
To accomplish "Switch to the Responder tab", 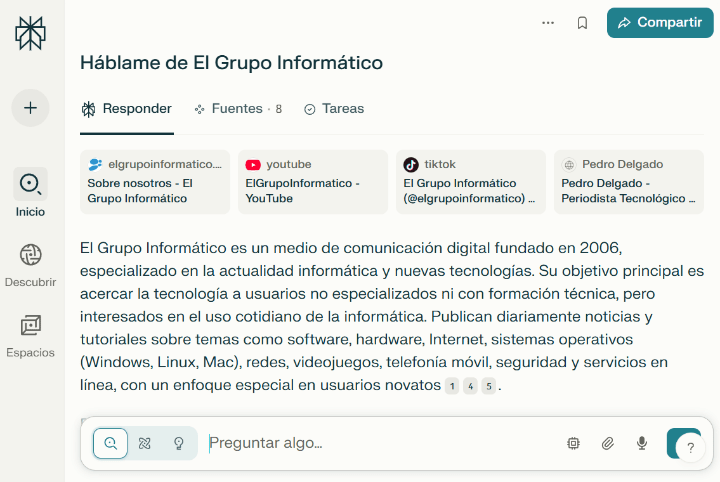I will pyautogui.click(x=127, y=109).
